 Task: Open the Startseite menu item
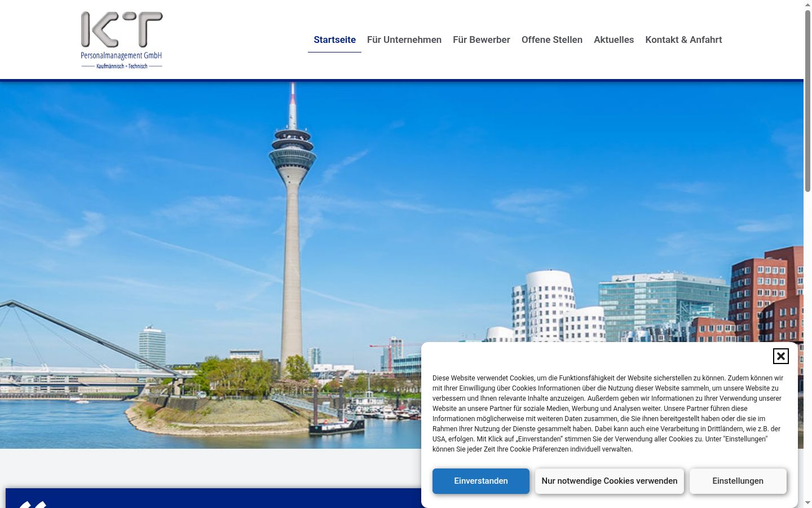(334, 40)
